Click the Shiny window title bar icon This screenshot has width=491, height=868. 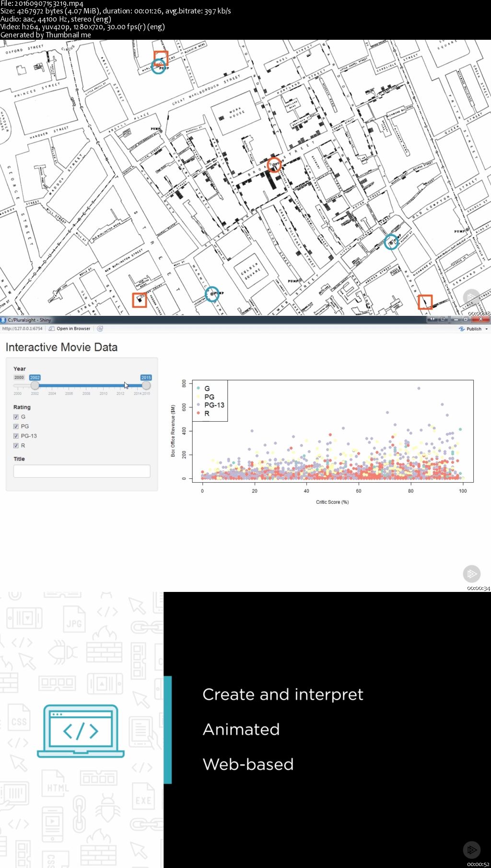click(3, 320)
